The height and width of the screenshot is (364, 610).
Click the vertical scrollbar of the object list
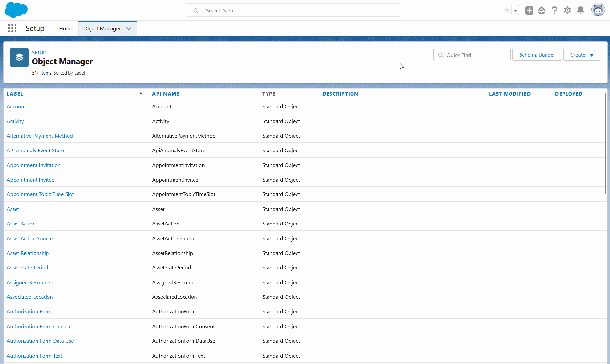click(x=606, y=144)
